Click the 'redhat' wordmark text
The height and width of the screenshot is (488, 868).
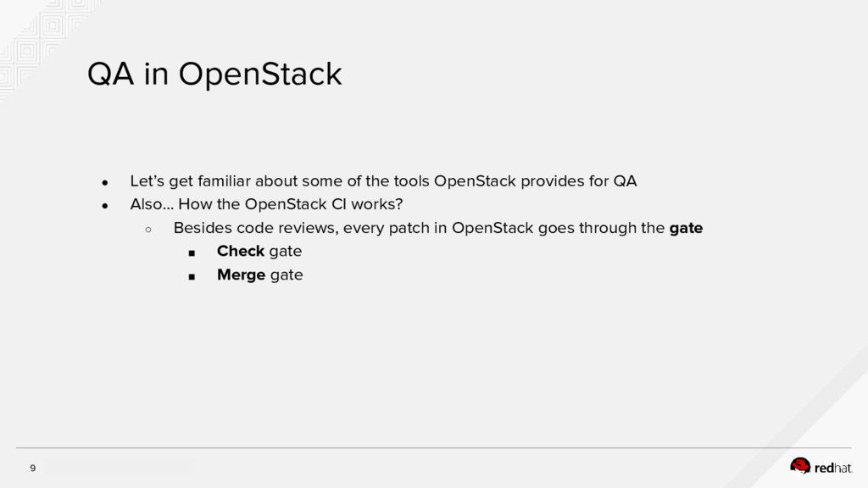tap(833, 467)
